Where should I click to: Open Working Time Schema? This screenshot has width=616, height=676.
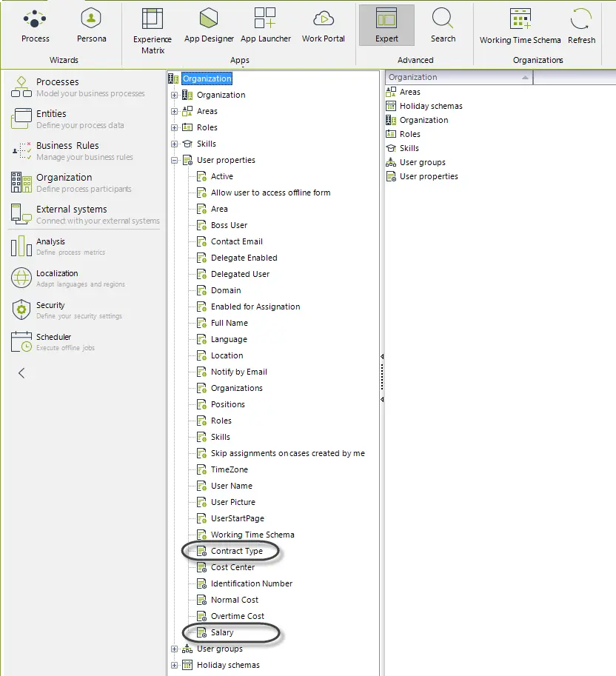pos(520,27)
